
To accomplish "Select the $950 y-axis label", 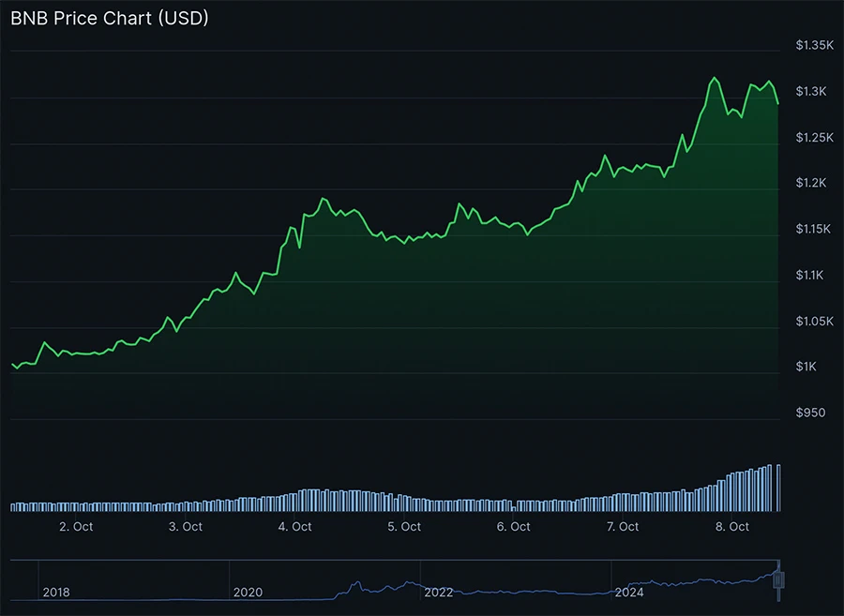I will pyautogui.click(x=810, y=413).
